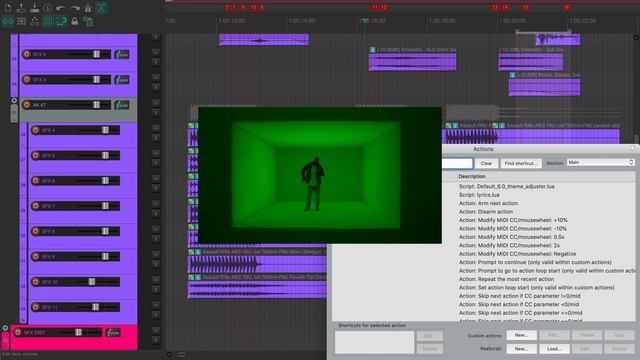Open Project settings from the toolbar
The height and width of the screenshot is (360, 640).
pos(48,8)
